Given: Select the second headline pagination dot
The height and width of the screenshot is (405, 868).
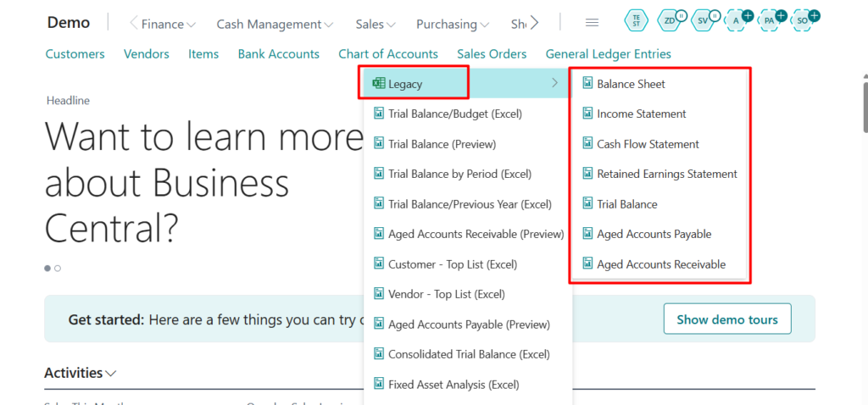Looking at the screenshot, I should tap(58, 269).
